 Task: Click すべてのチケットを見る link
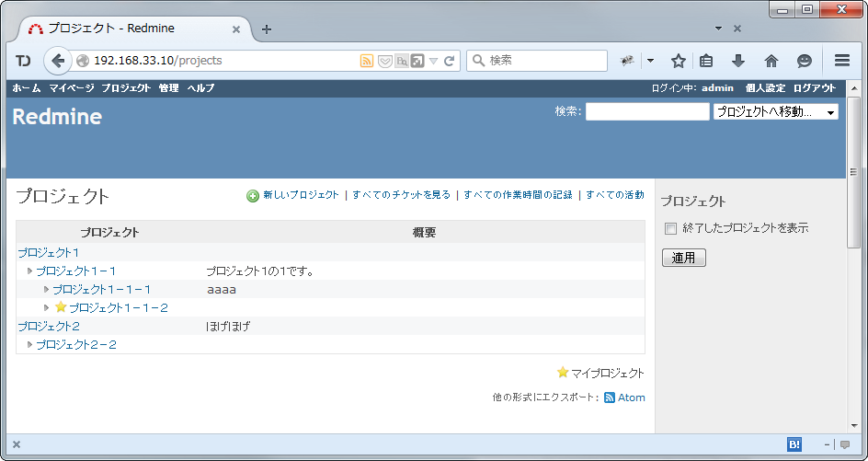pyautogui.click(x=401, y=195)
